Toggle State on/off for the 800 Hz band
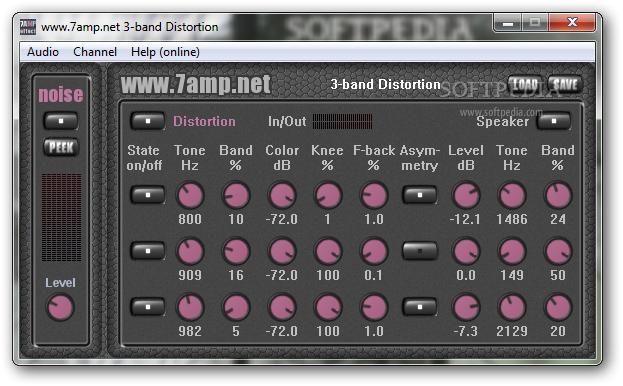This screenshot has height=386, width=623. (148, 195)
